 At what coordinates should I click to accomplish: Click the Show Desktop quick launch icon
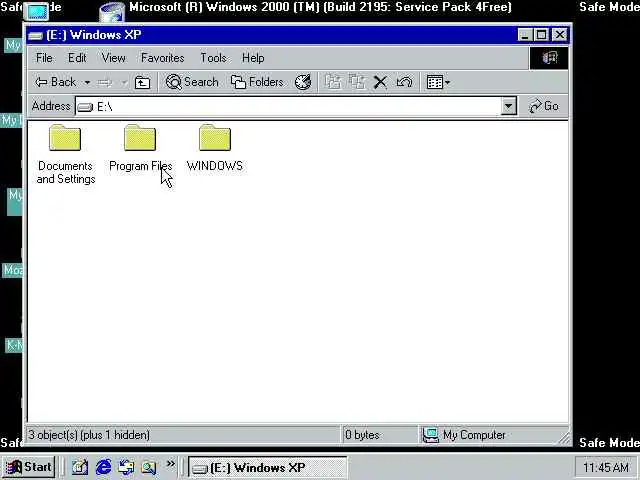(x=80, y=467)
